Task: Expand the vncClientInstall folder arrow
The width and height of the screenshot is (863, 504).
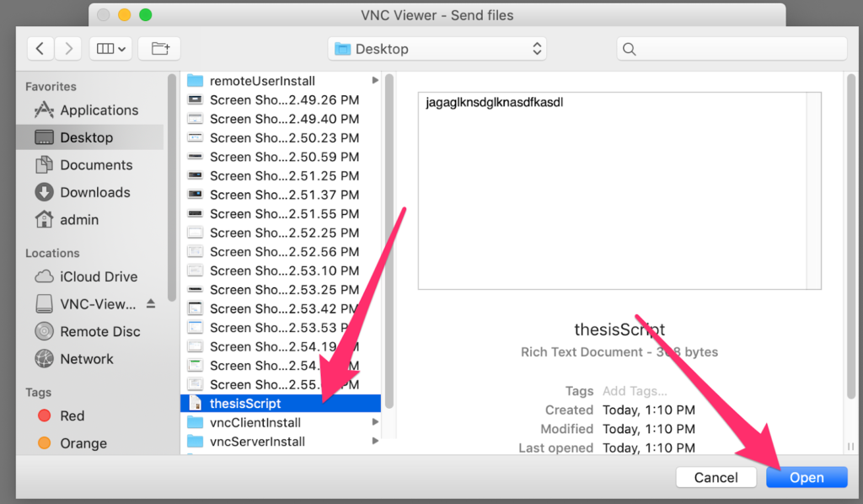Action: [375, 422]
